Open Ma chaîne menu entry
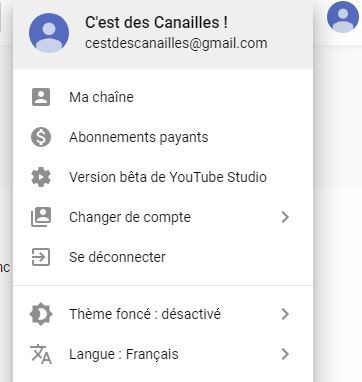This screenshot has height=382, width=362. [163, 97]
